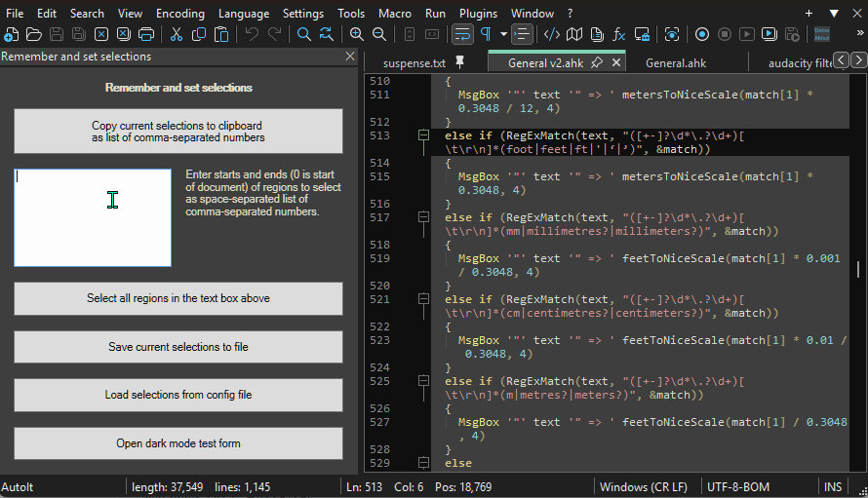This screenshot has height=498, width=868.
Task: Switch to the General.ahk tab
Action: point(676,63)
